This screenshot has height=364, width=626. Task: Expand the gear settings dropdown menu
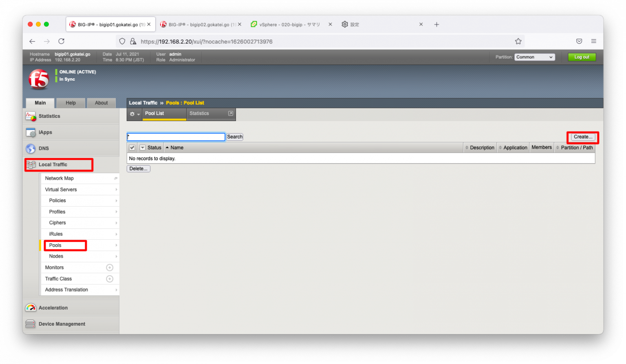click(x=134, y=114)
